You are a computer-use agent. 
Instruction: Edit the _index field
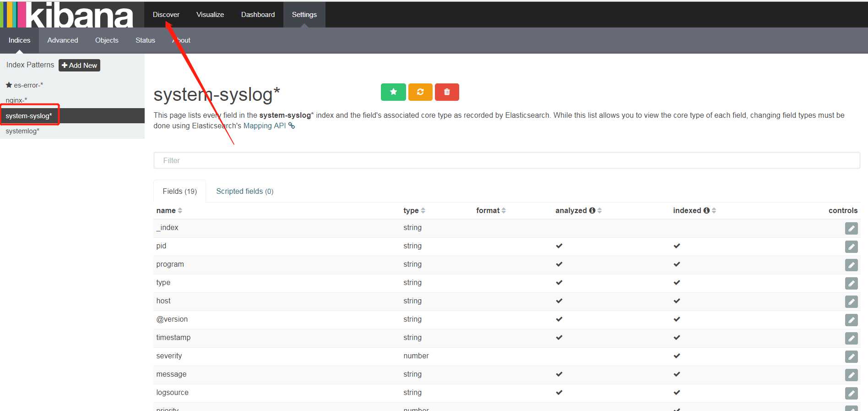[x=851, y=228]
